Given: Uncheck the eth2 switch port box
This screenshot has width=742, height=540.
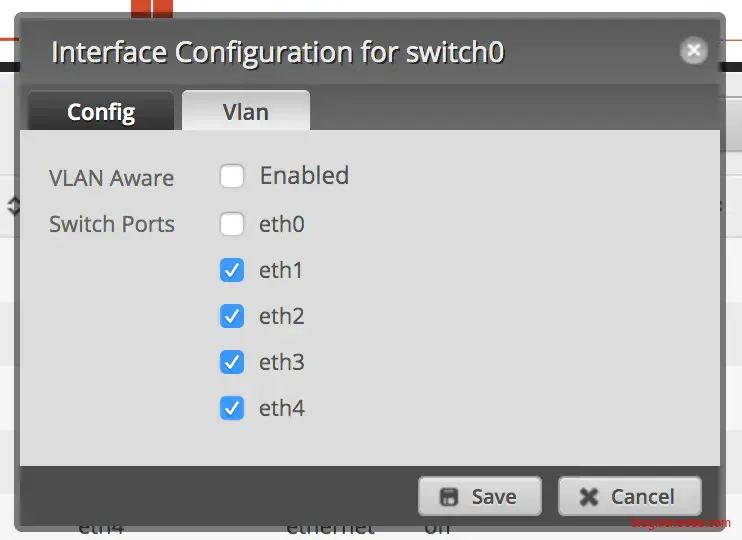Looking at the screenshot, I should point(232,316).
